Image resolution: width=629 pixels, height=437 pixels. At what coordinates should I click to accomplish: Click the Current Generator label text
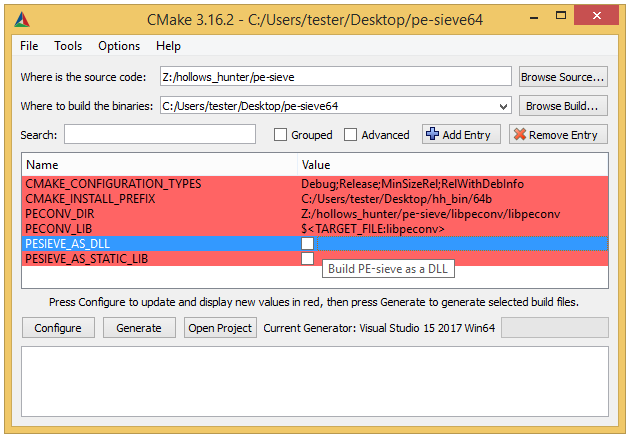[379, 328]
